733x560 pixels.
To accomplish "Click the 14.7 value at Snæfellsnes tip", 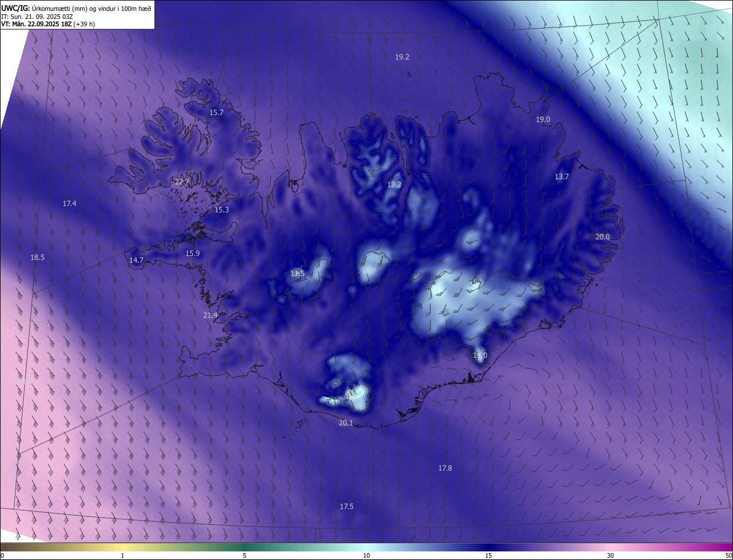I will click(136, 261).
